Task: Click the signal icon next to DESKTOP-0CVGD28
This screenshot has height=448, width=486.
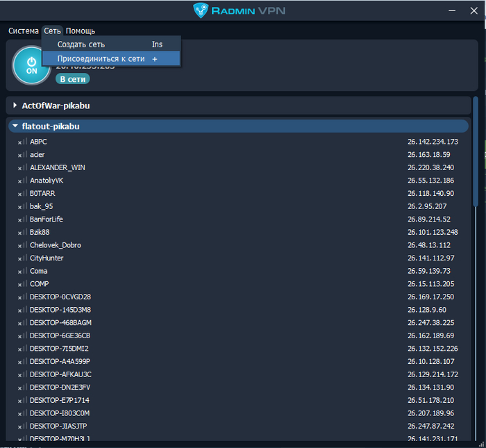Action: pos(22,297)
